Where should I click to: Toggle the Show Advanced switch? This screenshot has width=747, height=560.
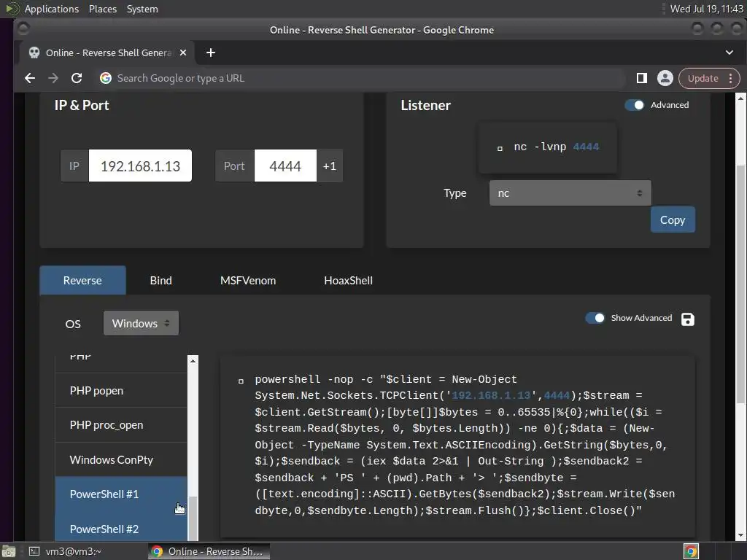595,318
